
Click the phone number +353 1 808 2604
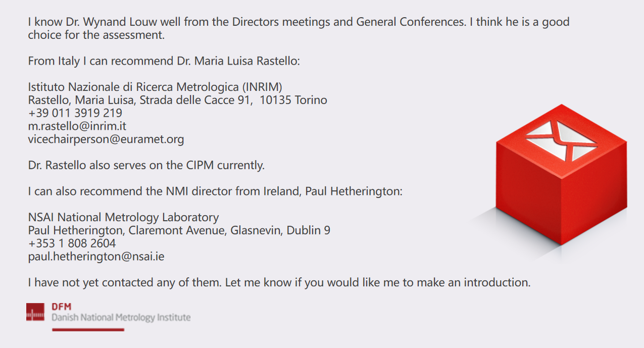(x=72, y=243)
